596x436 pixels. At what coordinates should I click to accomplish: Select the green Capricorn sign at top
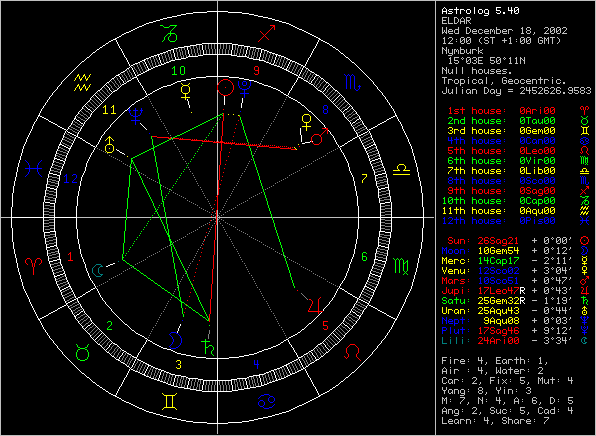click(x=170, y=33)
